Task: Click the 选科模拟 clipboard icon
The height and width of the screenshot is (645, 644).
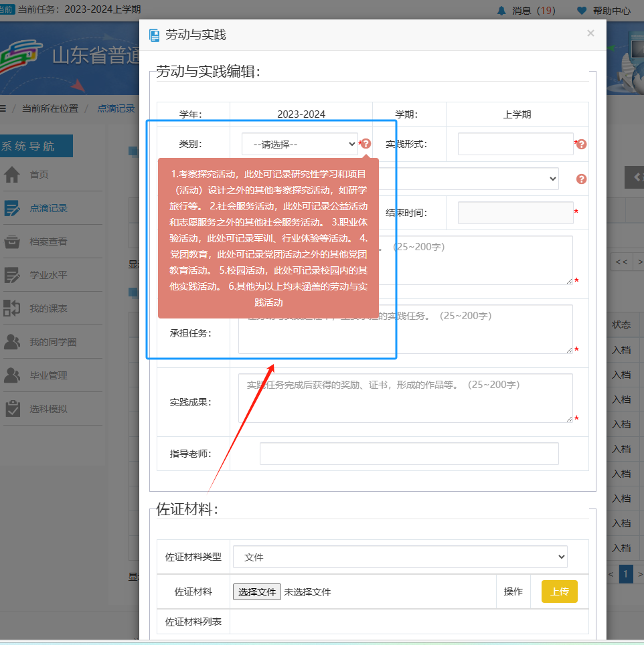Action: pyautogui.click(x=12, y=409)
